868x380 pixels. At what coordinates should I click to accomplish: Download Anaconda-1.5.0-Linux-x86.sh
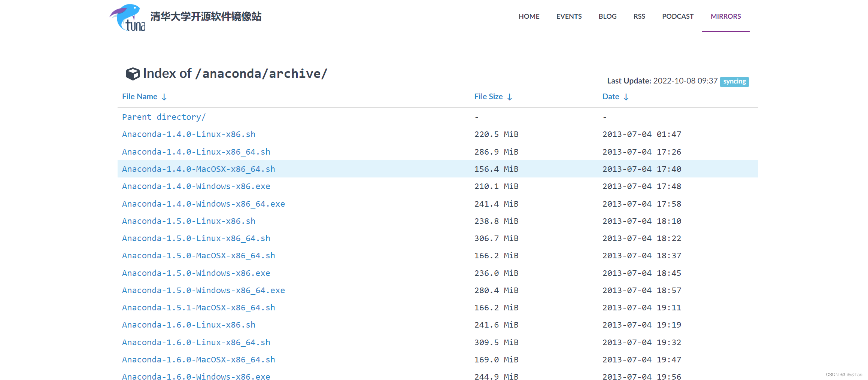pyautogui.click(x=189, y=221)
